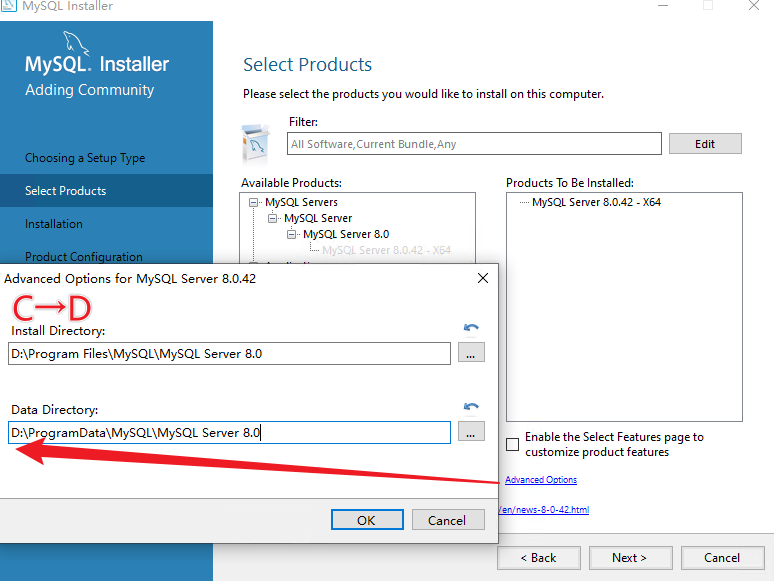Revert the Install Directory to default

[471, 328]
